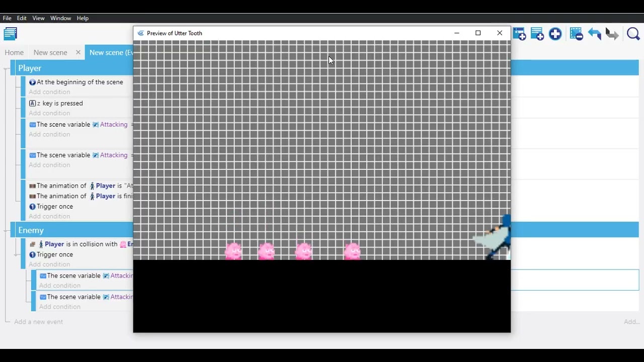
Task: Click the Add a new event toolbar icon
Action: pyautogui.click(x=520, y=34)
